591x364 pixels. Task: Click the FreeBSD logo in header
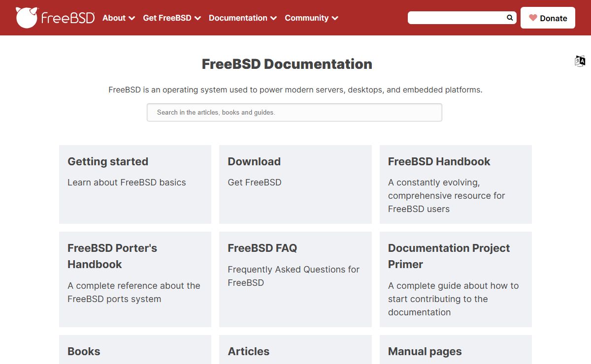(55, 18)
